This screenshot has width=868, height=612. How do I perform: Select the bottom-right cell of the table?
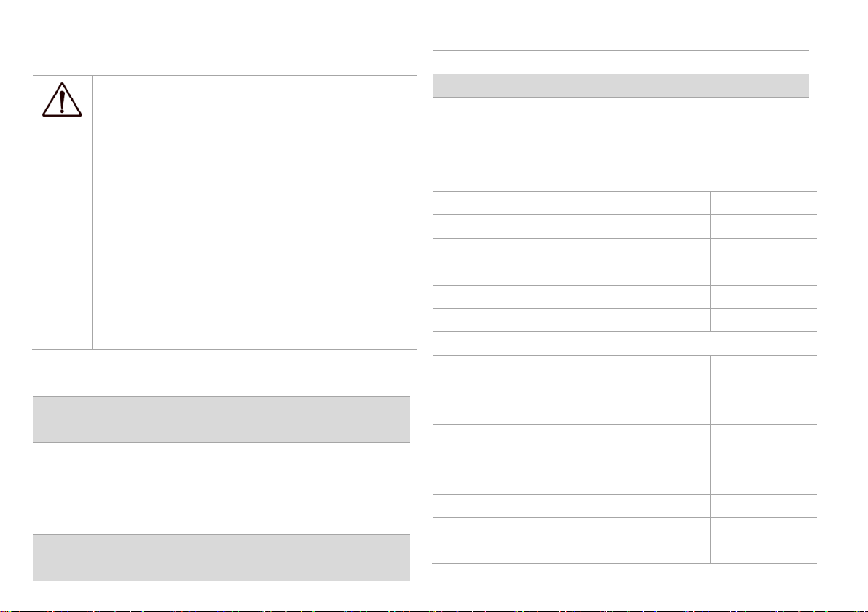763,541
